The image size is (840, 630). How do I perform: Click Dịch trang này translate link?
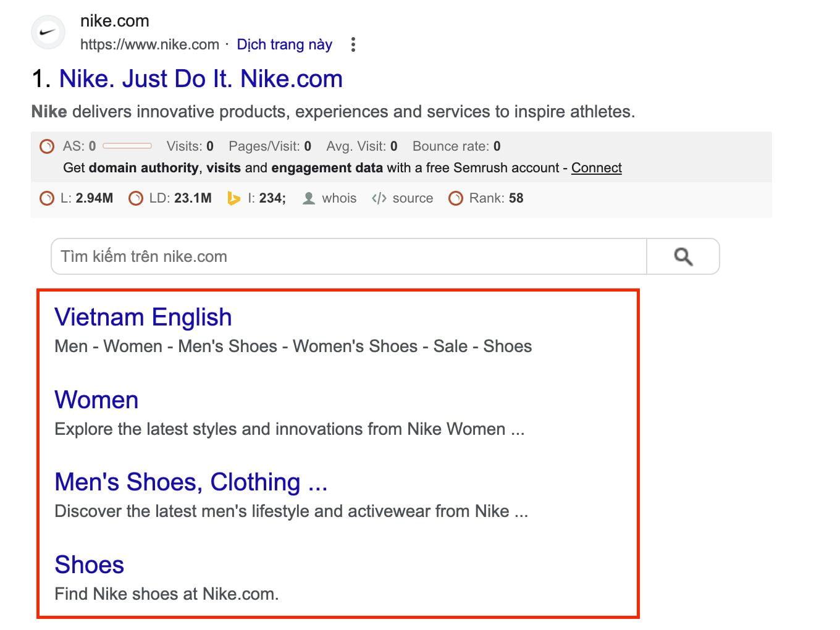(285, 44)
